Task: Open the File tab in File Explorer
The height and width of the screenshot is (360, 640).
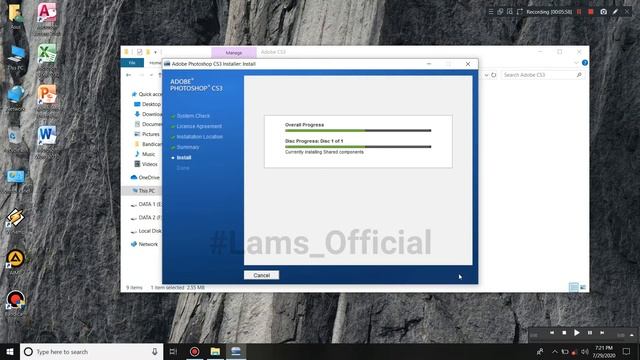Action: [x=132, y=63]
